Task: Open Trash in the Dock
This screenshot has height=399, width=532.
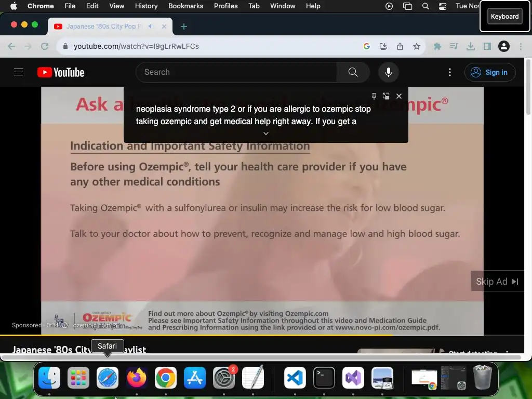Action: [x=483, y=378]
